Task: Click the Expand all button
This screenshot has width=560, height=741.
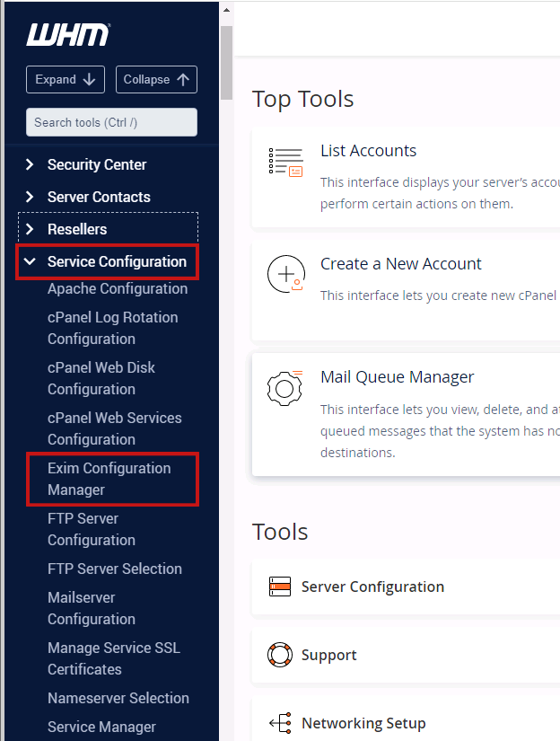Action: (x=66, y=79)
